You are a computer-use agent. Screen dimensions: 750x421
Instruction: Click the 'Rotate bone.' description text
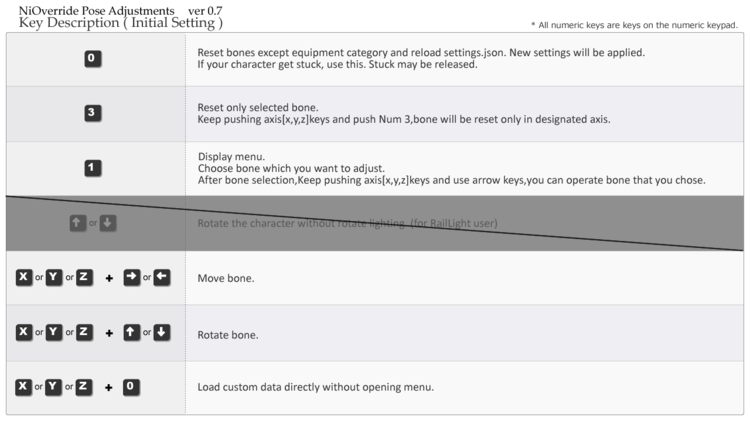click(228, 335)
